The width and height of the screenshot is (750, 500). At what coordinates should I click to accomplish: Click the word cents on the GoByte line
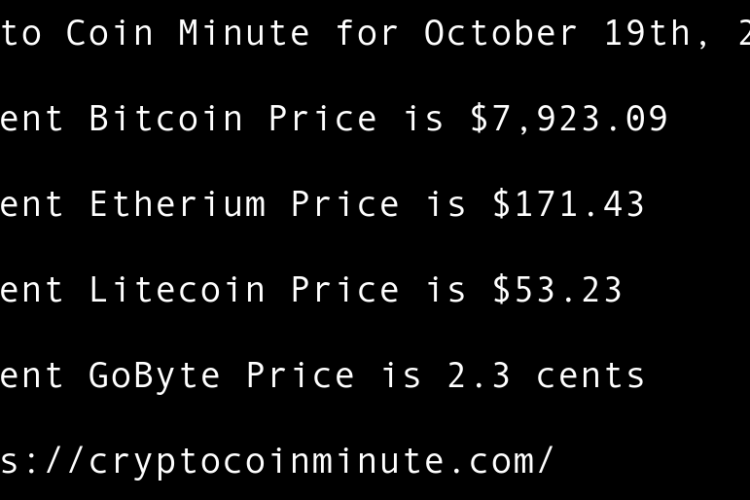tap(590, 375)
